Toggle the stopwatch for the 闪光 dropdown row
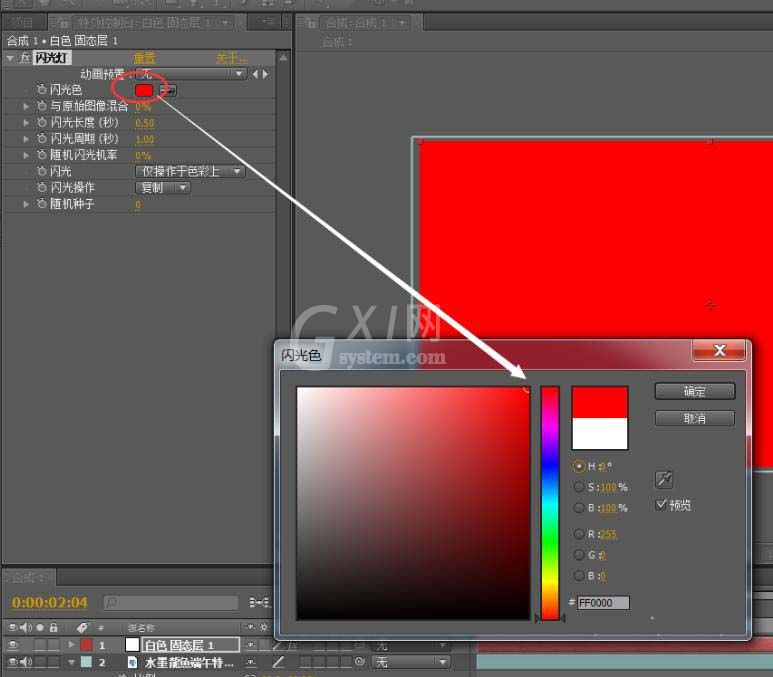The width and height of the screenshot is (773, 677). [41, 171]
